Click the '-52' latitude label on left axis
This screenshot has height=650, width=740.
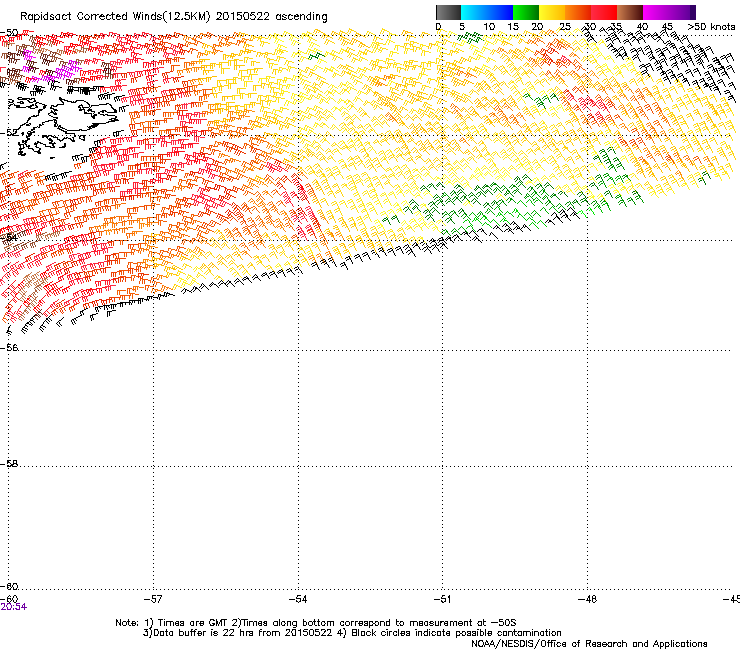9,133
